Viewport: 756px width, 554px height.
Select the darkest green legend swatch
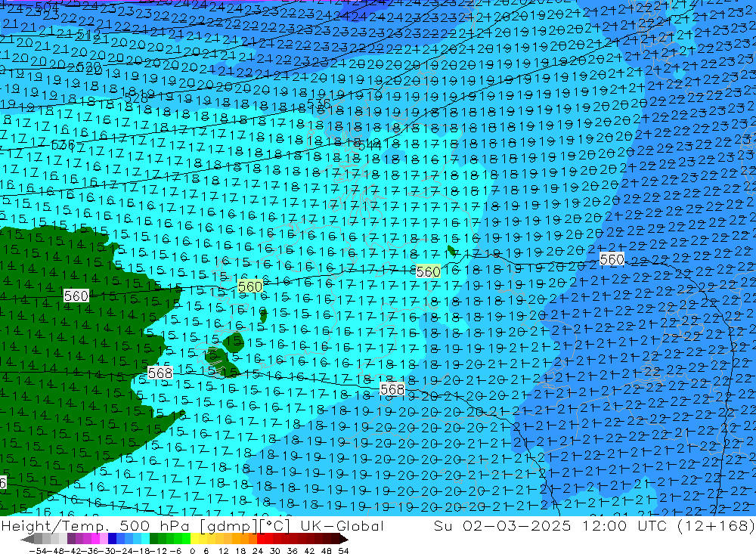click(153, 539)
